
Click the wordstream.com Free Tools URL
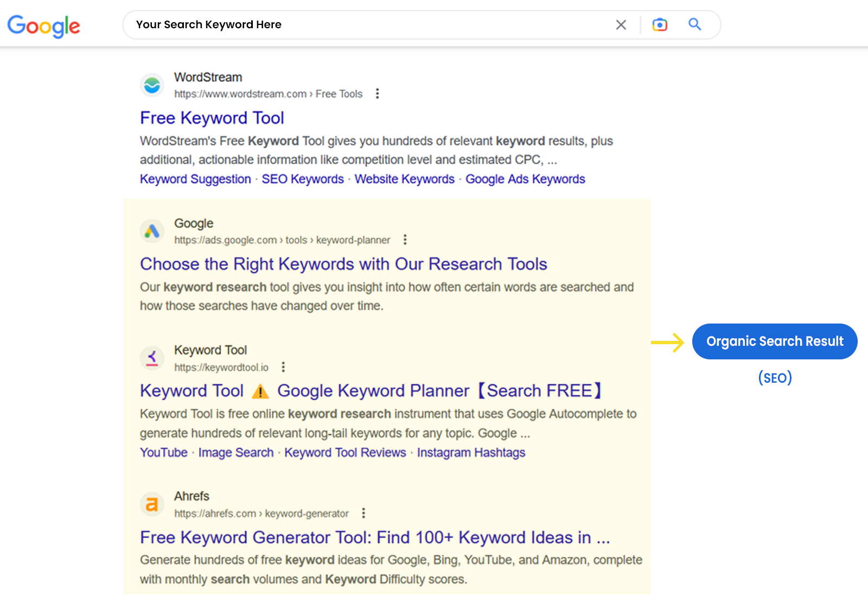tap(268, 94)
